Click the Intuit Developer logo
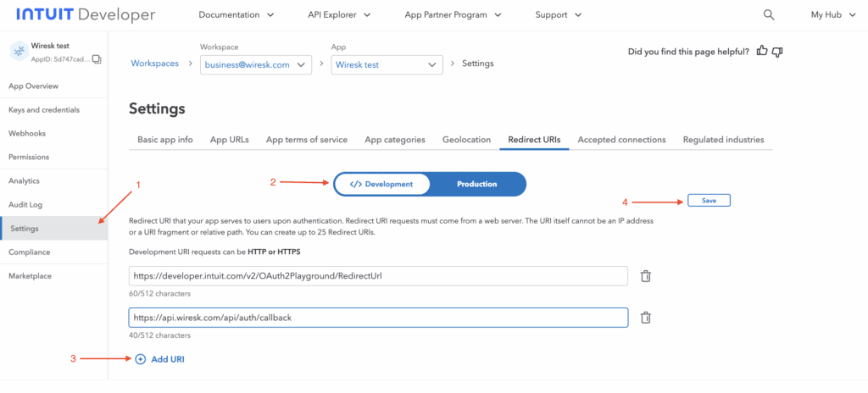 point(86,15)
